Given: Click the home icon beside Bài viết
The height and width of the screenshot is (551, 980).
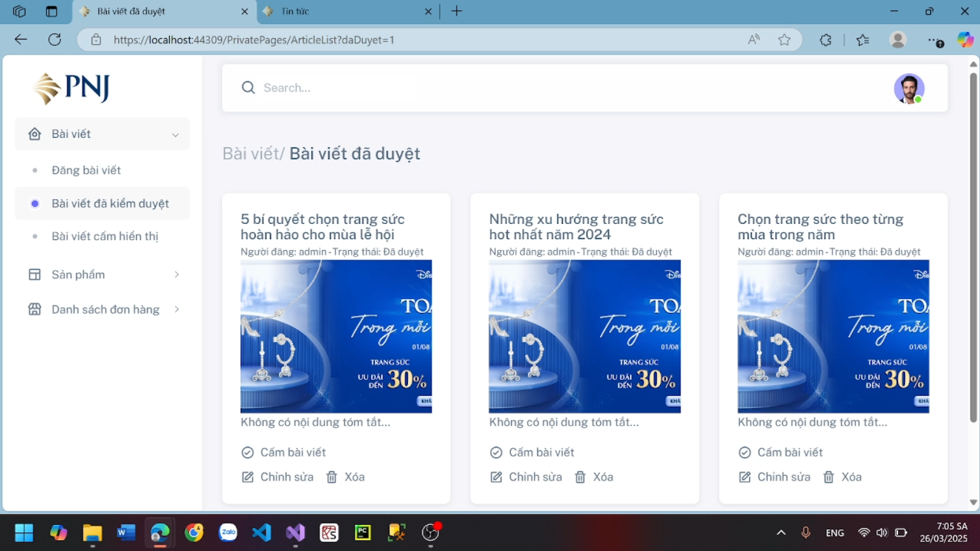Looking at the screenshot, I should pyautogui.click(x=35, y=134).
